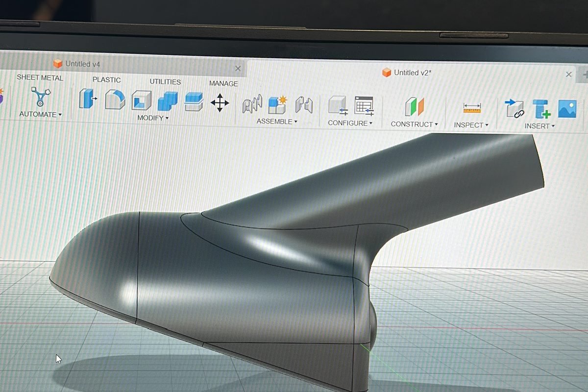This screenshot has height=392, width=588.
Task: Switch to the MANAGE ribbon tab
Action: 223,84
